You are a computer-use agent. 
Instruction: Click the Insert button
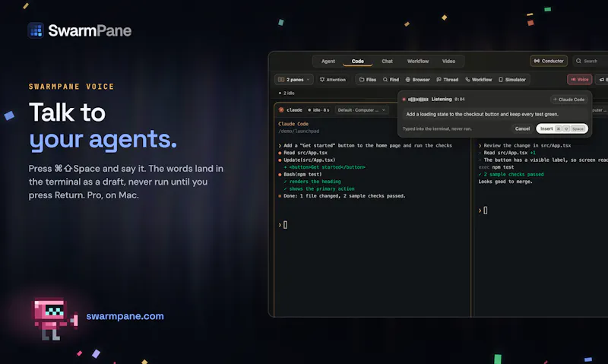point(562,128)
